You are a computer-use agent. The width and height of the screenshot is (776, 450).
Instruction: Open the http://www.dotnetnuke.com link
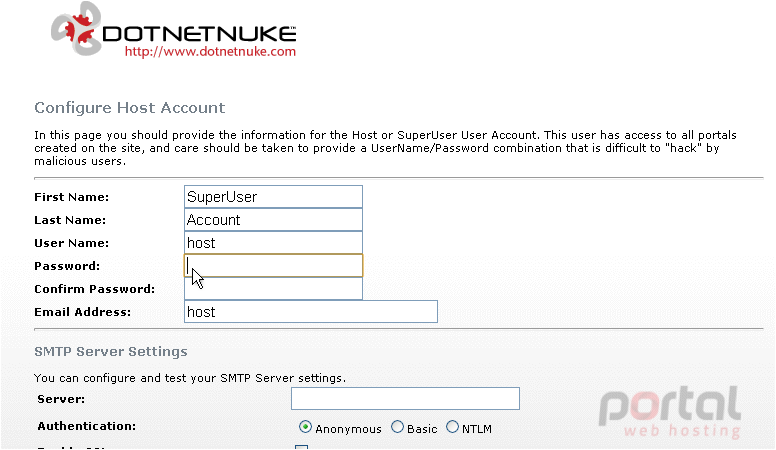pos(210,51)
